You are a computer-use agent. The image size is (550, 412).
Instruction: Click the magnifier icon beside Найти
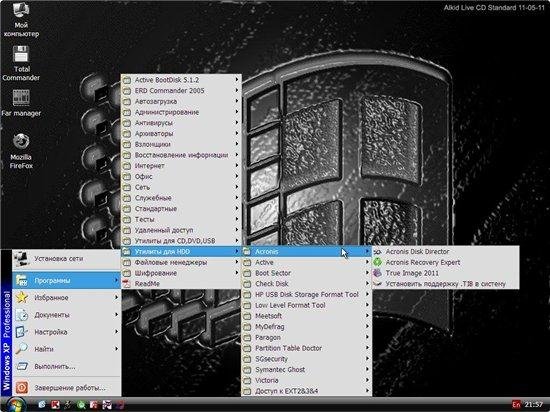(22, 349)
